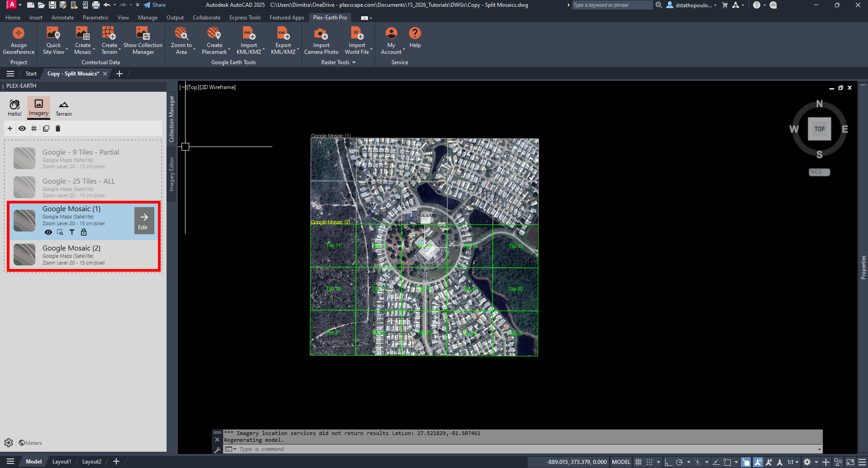Click the select-imagery dashed square icon
The image size is (868, 468).
pyautogui.click(x=46, y=128)
